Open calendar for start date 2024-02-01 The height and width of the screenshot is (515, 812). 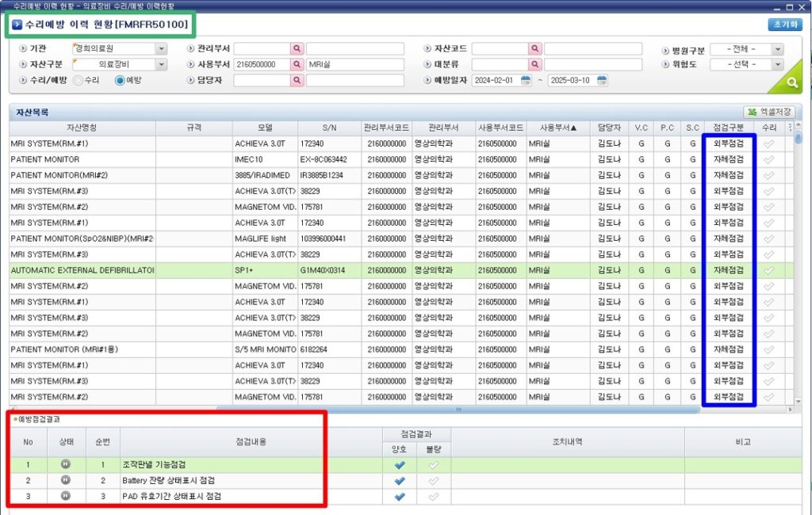tap(526, 80)
